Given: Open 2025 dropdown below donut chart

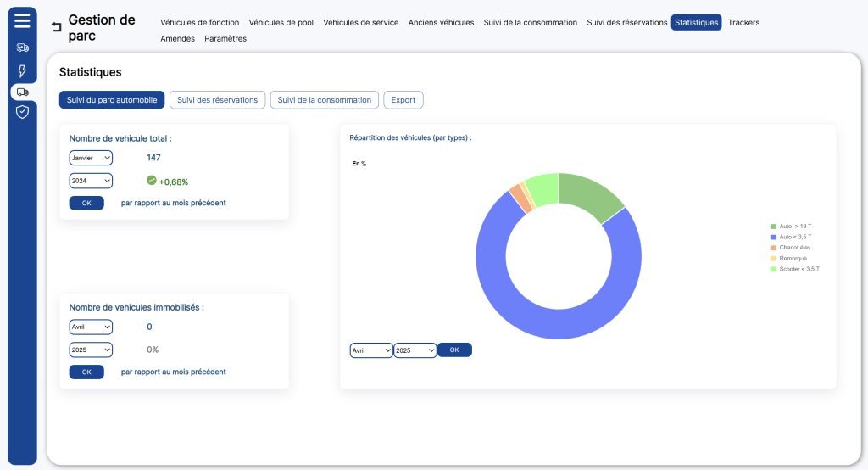Looking at the screenshot, I should point(415,350).
